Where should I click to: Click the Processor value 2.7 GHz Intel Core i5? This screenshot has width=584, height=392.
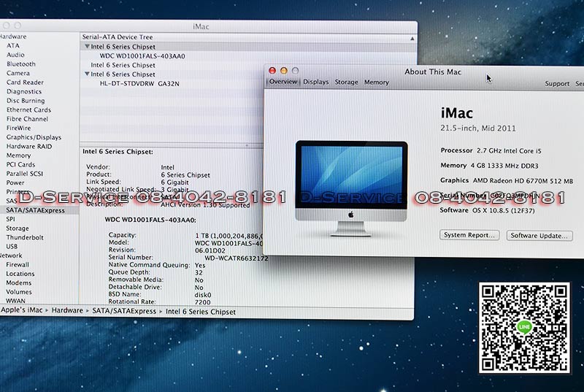509,151
